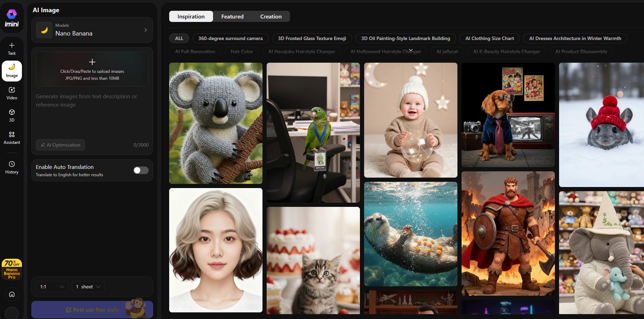Click the home icon in sidebar
The image size is (644, 319).
click(x=12, y=294)
